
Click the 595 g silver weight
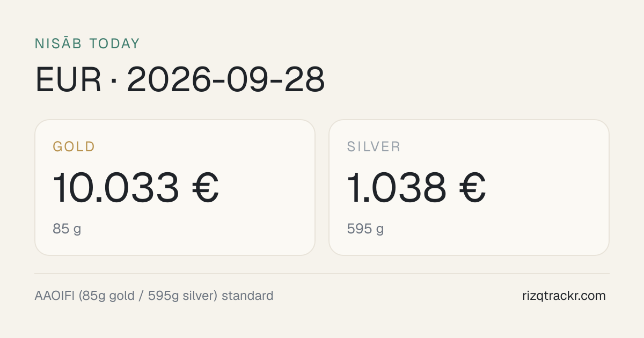point(365,229)
